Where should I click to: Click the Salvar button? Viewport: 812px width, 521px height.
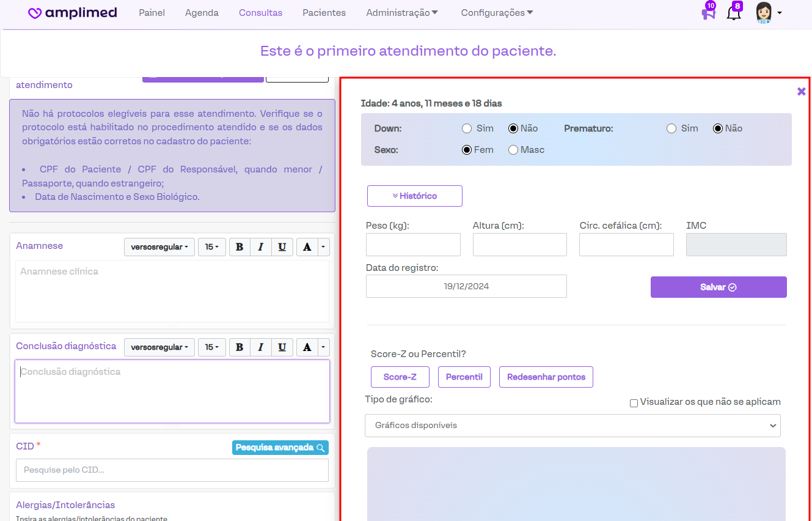(x=718, y=287)
